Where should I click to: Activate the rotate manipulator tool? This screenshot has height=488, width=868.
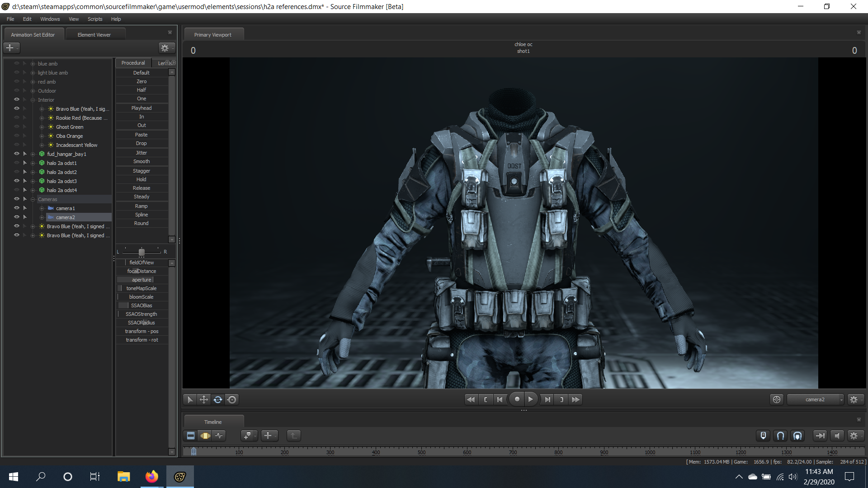tap(218, 399)
